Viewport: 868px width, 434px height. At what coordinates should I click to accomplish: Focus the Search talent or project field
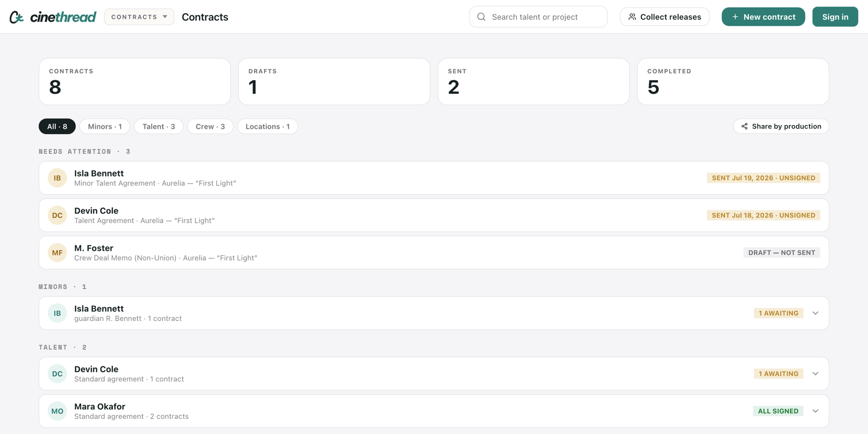(x=538, y=17)
